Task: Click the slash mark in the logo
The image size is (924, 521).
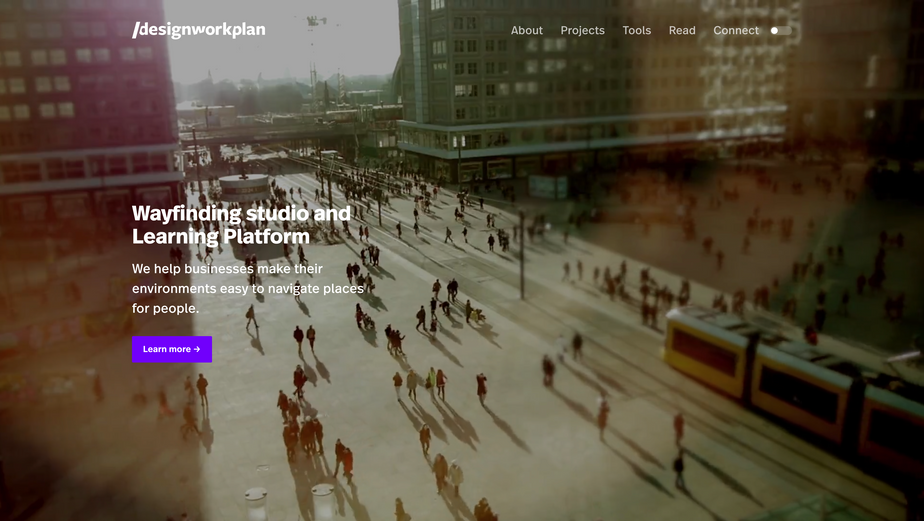Action: point(136,30)
